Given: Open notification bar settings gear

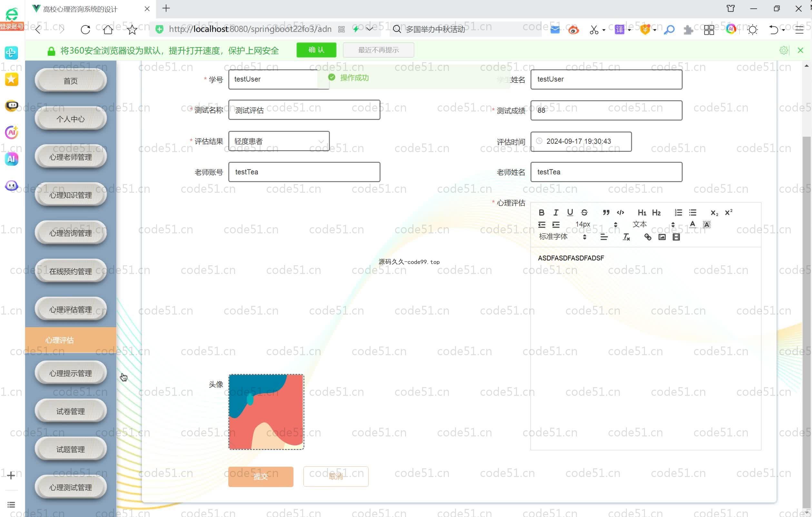Looking at the screenshot, I should click(784, 50).
